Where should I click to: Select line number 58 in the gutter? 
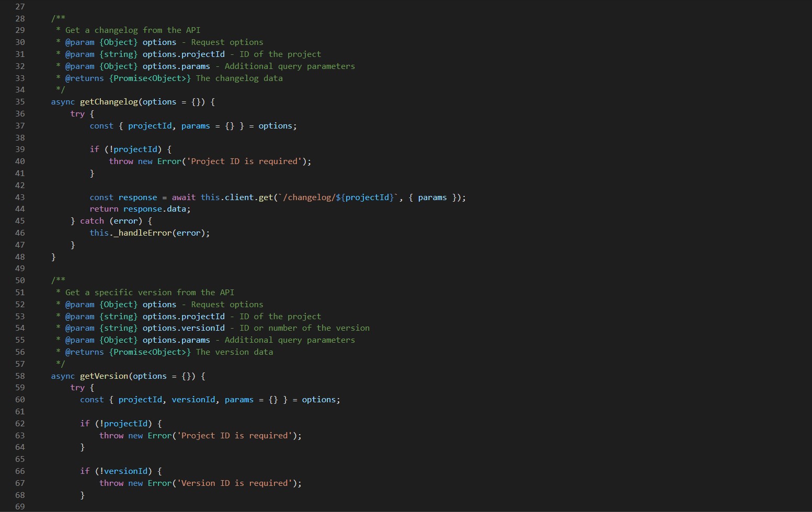[x=20, y=376]
